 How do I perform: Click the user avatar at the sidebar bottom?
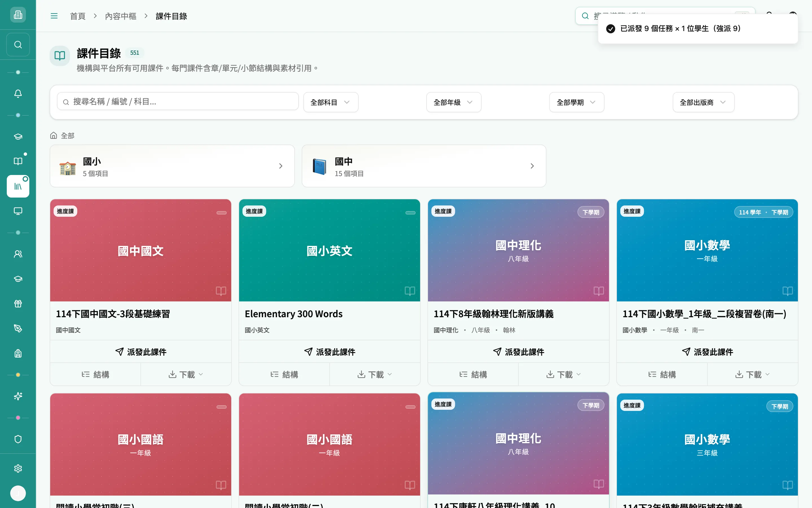click(x=18, y=493)
